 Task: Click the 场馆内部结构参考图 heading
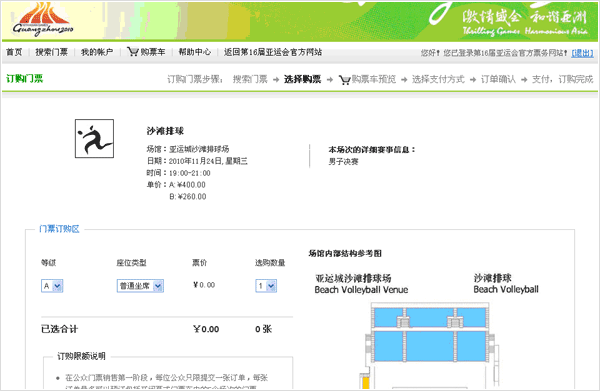345,253
